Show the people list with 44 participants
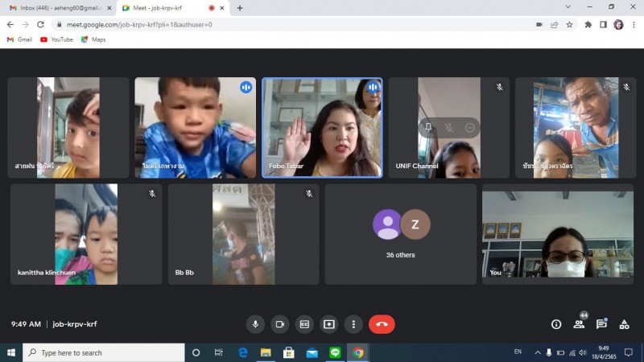Screen dimensions: 644x362 pos(579,324)
